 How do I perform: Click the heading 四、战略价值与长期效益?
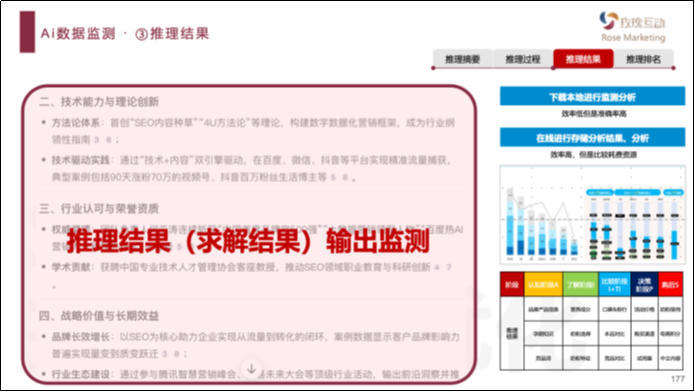(99, 316)
